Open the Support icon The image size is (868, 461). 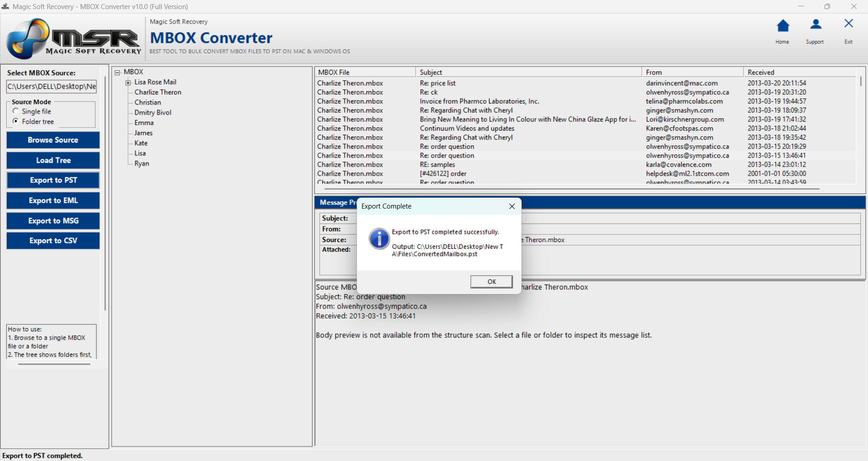[x=816, y=25]
